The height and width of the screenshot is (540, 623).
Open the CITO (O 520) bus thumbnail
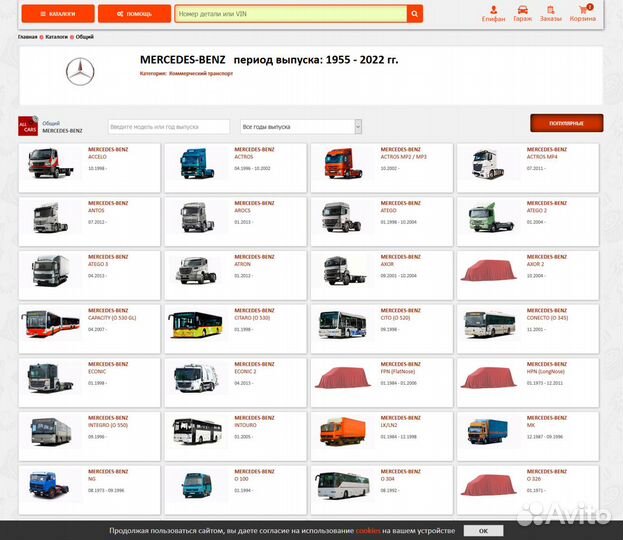coord(342,325)
